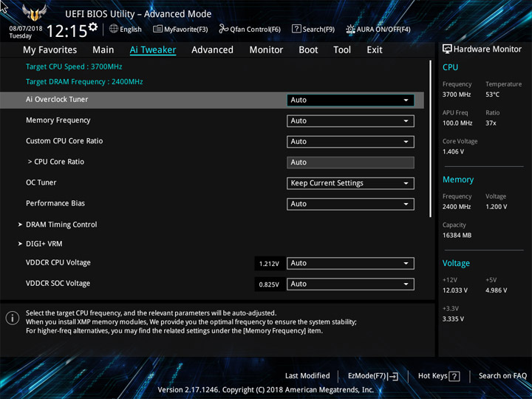Open Qfan Control(F6)
The height and width of the screenshot is (399, 532).
tap(250, 29)
